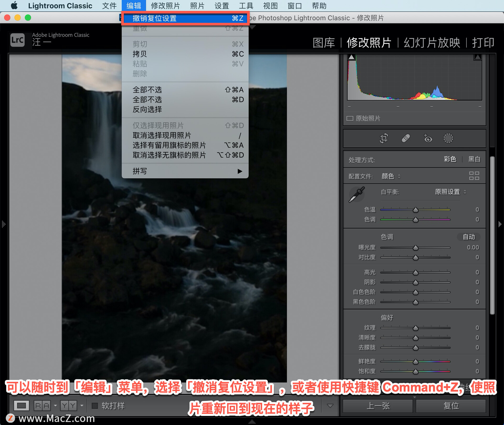Pick the white balance eyedropper tool
504x425 pixels.
click(x=356, y=195)
